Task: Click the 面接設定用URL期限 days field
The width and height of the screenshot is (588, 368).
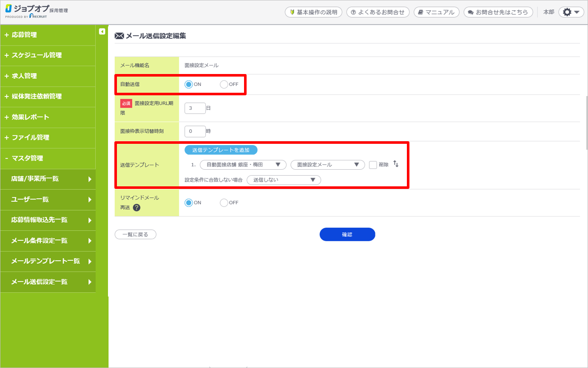Action: [x=195, y=108]
